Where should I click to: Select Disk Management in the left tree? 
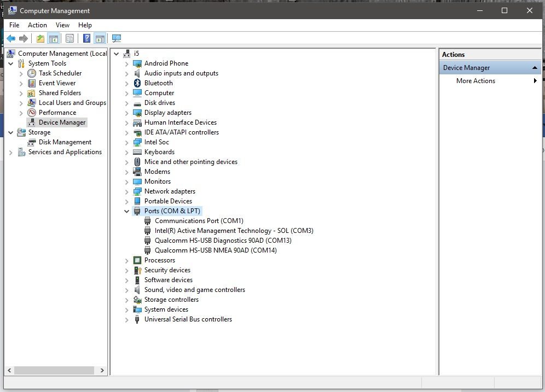65,142
